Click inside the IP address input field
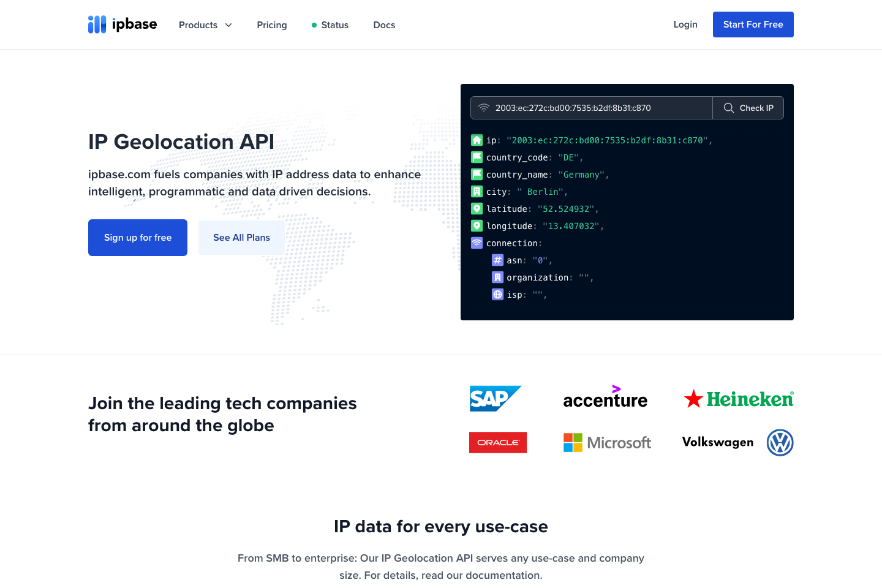The image size is (882, 588). click(x=588, y=107)
